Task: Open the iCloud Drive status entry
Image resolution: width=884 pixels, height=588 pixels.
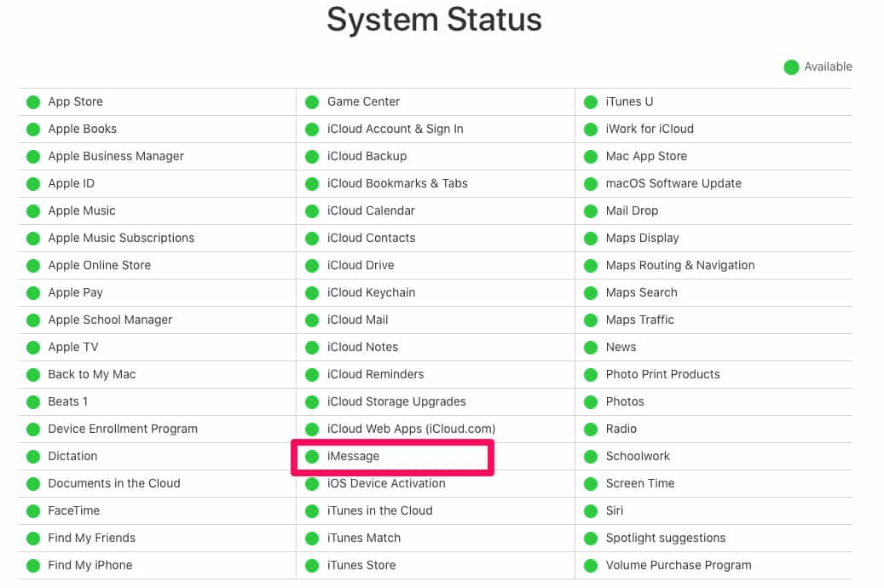Action: (x=361, y=266)
